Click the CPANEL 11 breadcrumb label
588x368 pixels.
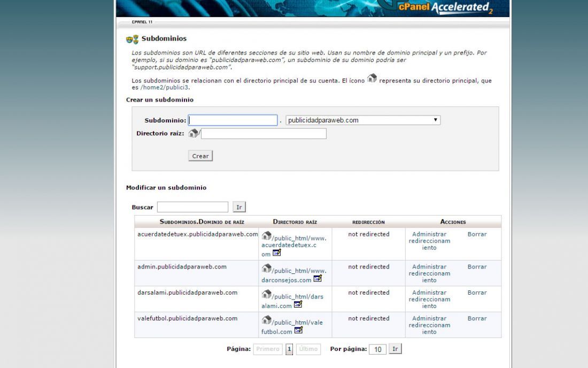coord(142,22)
